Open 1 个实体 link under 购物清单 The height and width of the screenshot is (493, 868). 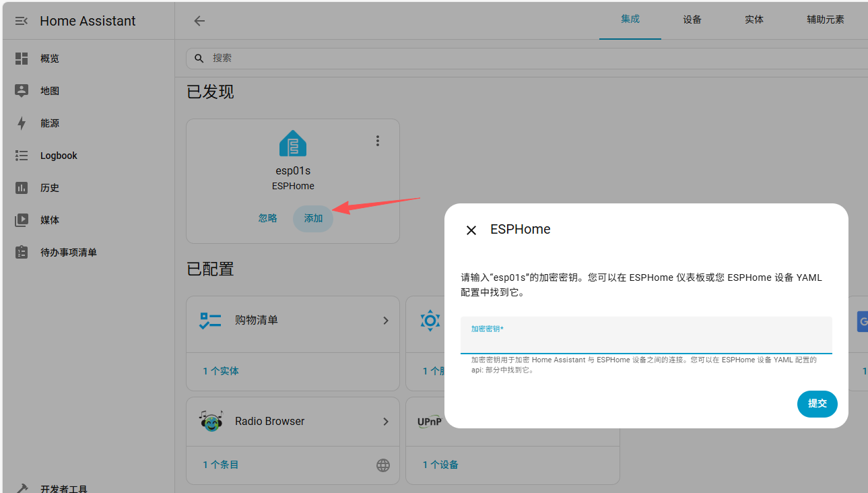click(x=221, y=371)
